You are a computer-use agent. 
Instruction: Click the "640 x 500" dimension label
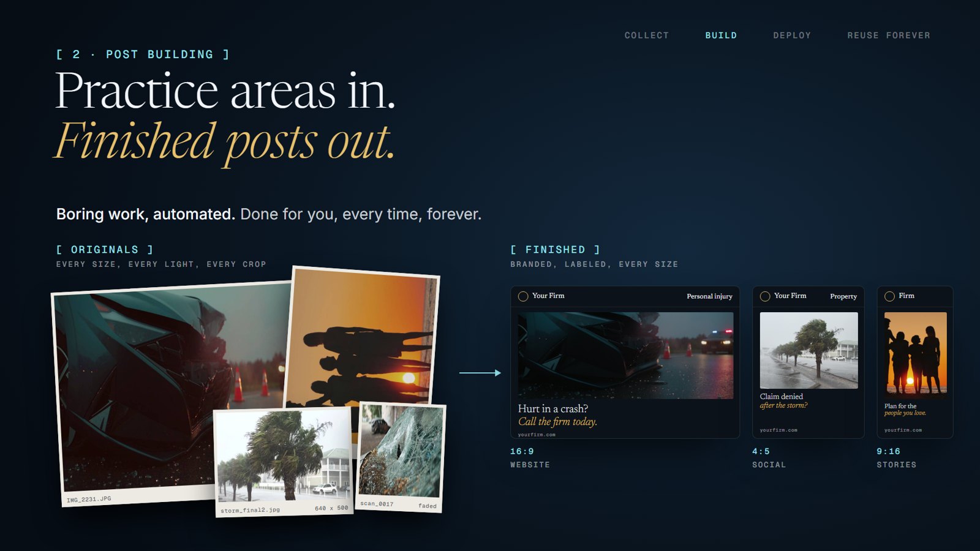(x=331, y=508)
